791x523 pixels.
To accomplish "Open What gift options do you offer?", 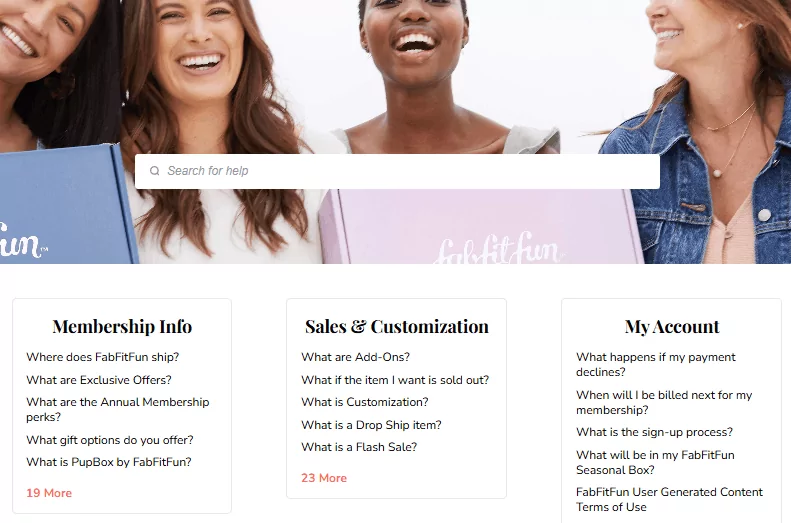I will click(x=109, y=440).
